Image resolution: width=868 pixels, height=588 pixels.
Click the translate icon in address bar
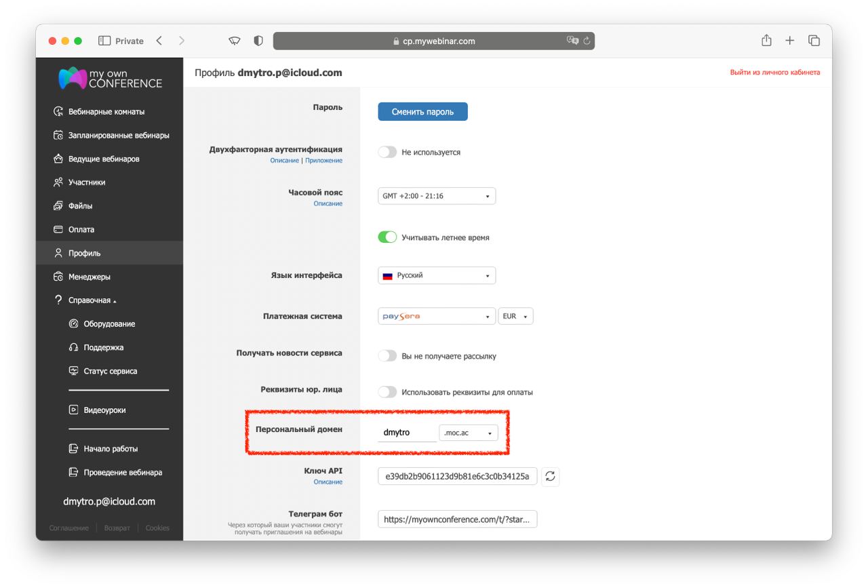click(572, 41)
